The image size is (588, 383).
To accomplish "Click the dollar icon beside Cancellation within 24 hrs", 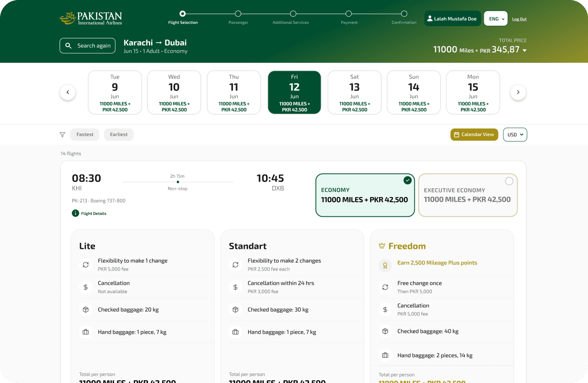I will [235, 287].
